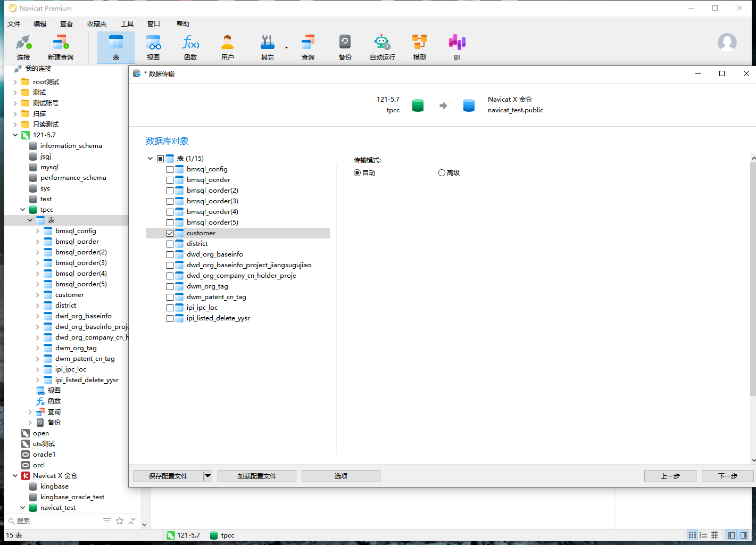Viewport: 756px width, 545px height.
Task: Click the user avatar icon at top right
Action: click(x=727, y=43)
